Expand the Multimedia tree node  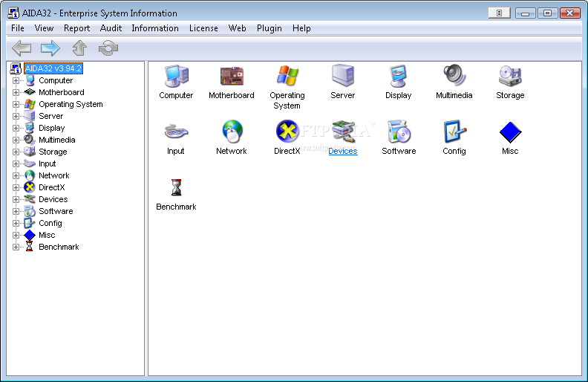[x=16, y=140]
